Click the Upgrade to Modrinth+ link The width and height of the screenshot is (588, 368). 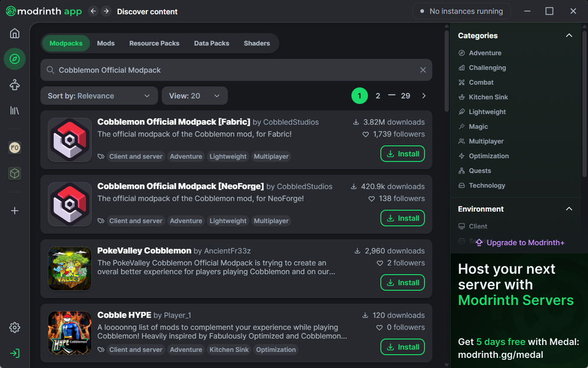point(521,242)
